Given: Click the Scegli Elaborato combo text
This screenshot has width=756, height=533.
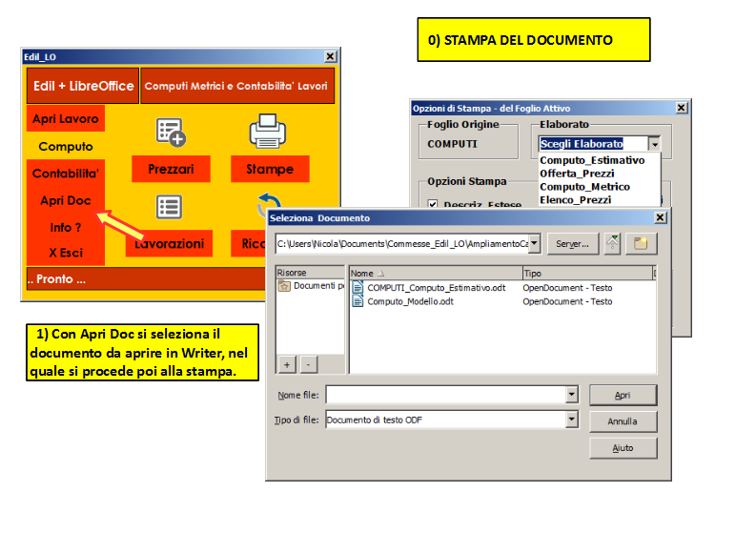Looking at the screenshot, I should click(x=582, y=144).
